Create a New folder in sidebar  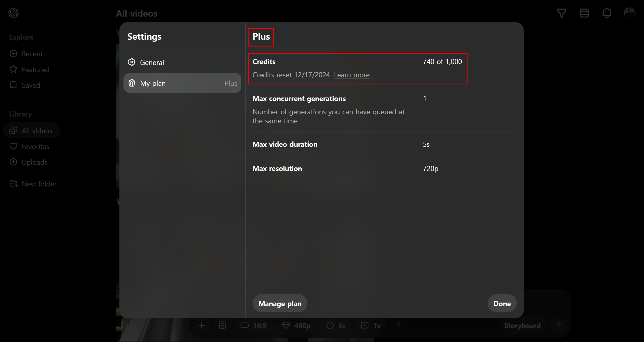tap(39, 184)
